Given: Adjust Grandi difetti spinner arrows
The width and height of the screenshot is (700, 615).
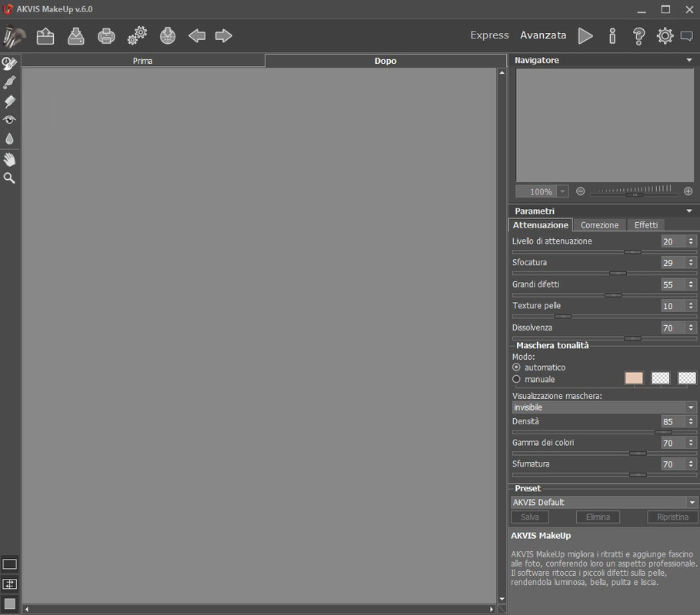Looking at the screenshot, I should [691, 284].
